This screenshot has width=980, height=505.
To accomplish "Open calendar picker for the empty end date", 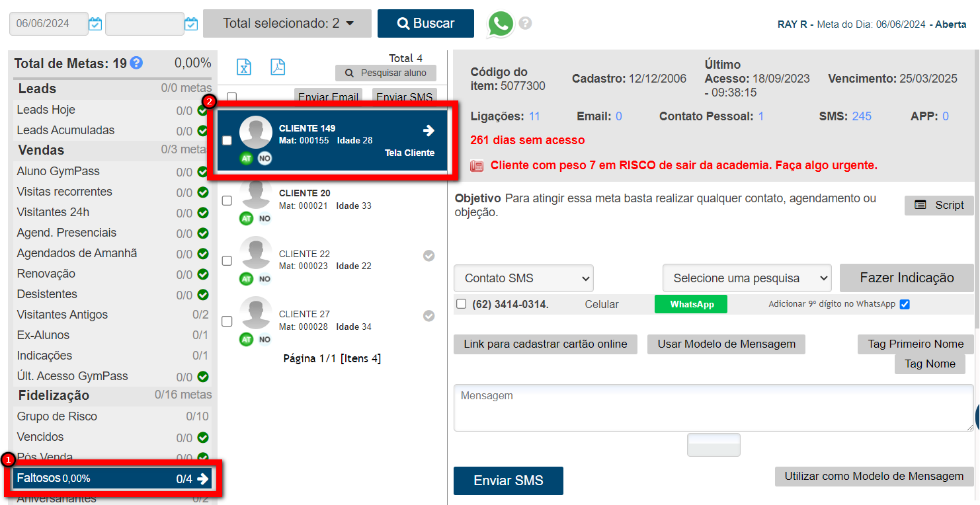I will point(191,24).
